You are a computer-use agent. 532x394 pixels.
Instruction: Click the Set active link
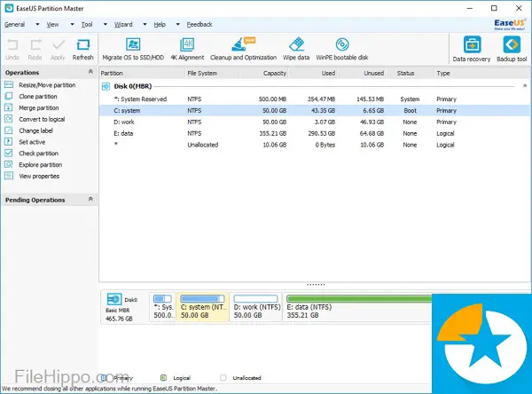click(x=32, y=142)
